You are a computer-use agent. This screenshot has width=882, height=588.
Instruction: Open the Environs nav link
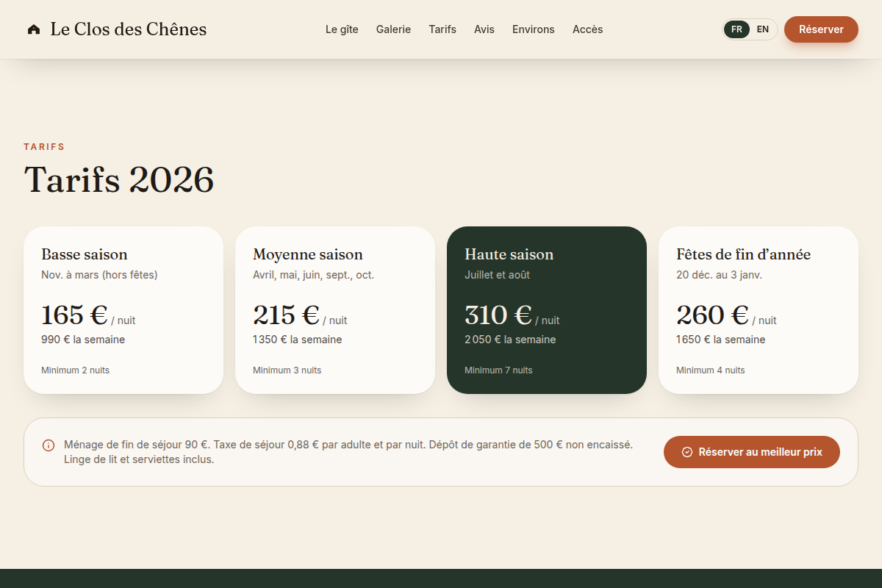tap(534, 29)
